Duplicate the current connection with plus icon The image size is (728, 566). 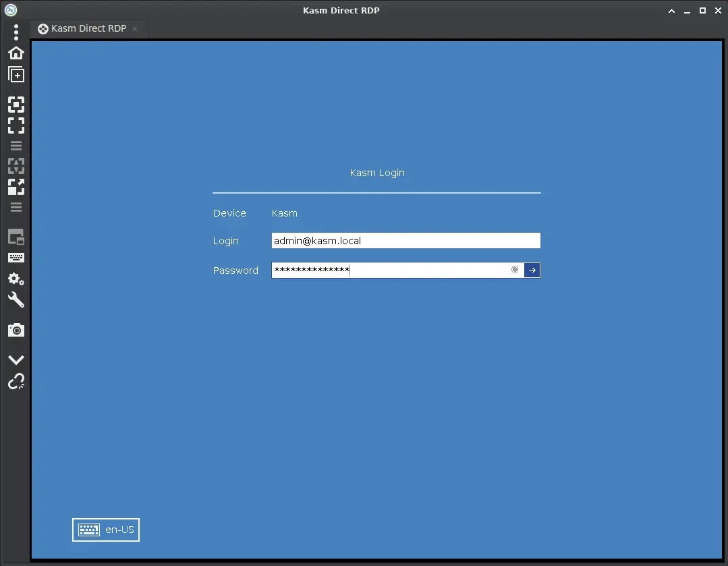(x=16, y=74)
